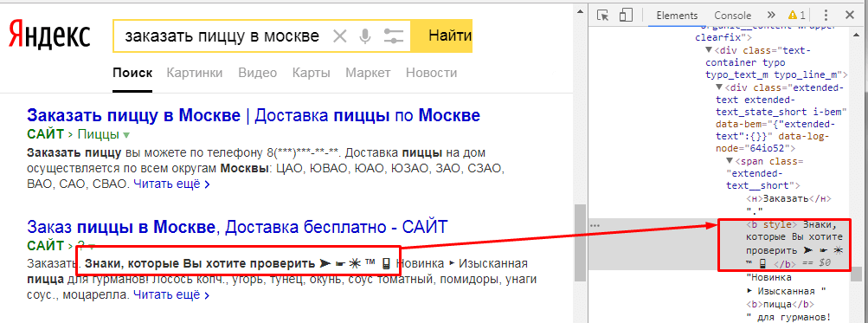Click the "Новинка" text node in DOM tree
Image resolution: width=868 pixels, height=323 pixels.
(768, 277)
